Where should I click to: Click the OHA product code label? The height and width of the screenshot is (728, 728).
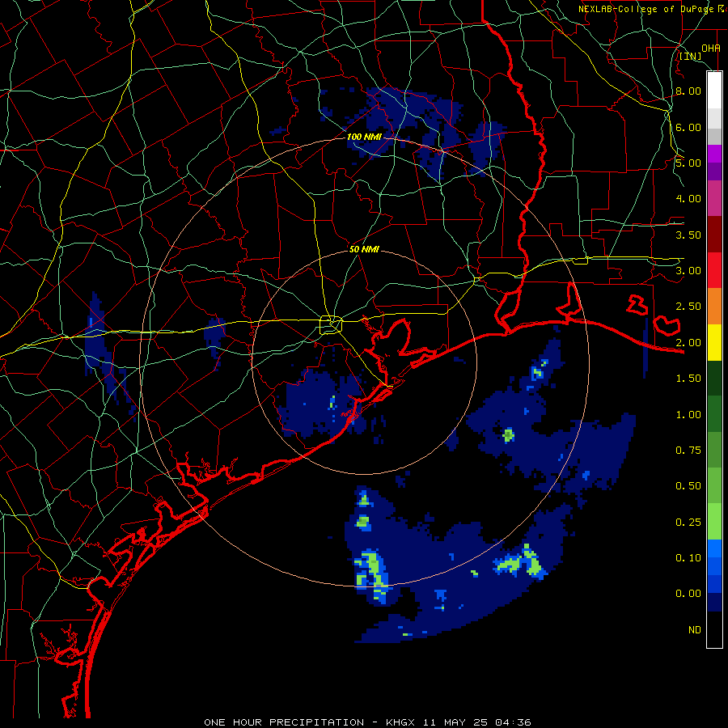click(711, 48)
